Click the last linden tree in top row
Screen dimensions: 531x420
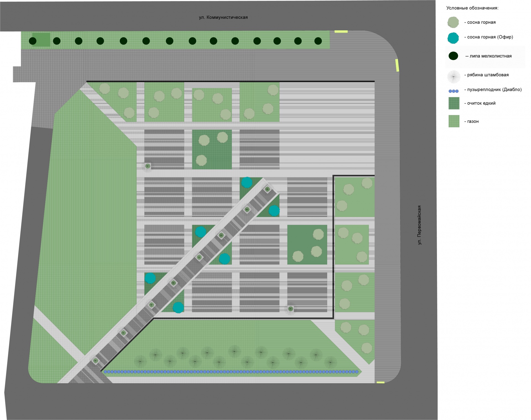(318, 41)
